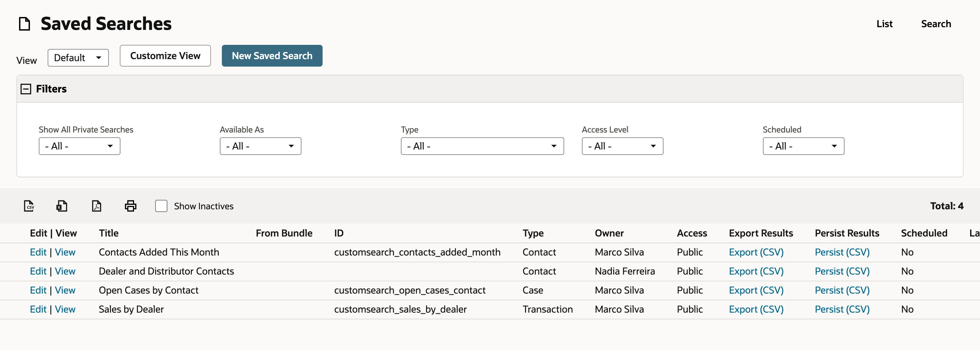The image size is (980, 350).
Task: Open the View dropdown set to Default
Action: (78, 58)
